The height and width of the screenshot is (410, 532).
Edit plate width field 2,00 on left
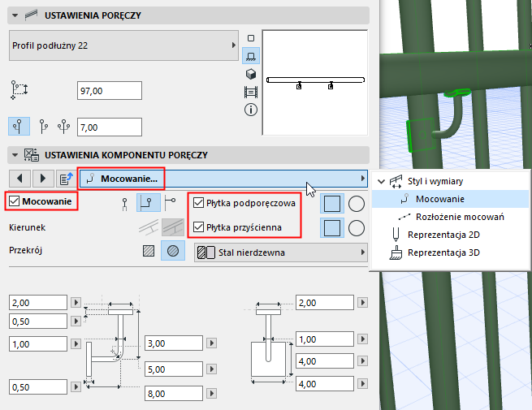[x=38, y=303]
